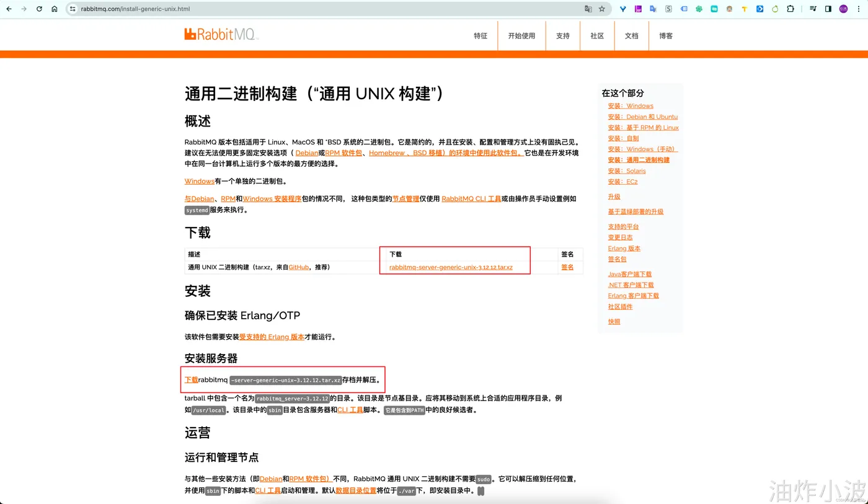Open the 特征 navigation item
The height and width of the screenshot is (504, 868).
point(480,36)
